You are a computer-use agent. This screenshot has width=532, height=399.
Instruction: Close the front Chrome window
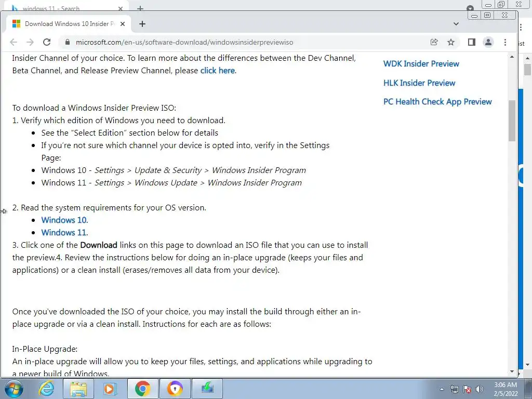tap(505, 15)
